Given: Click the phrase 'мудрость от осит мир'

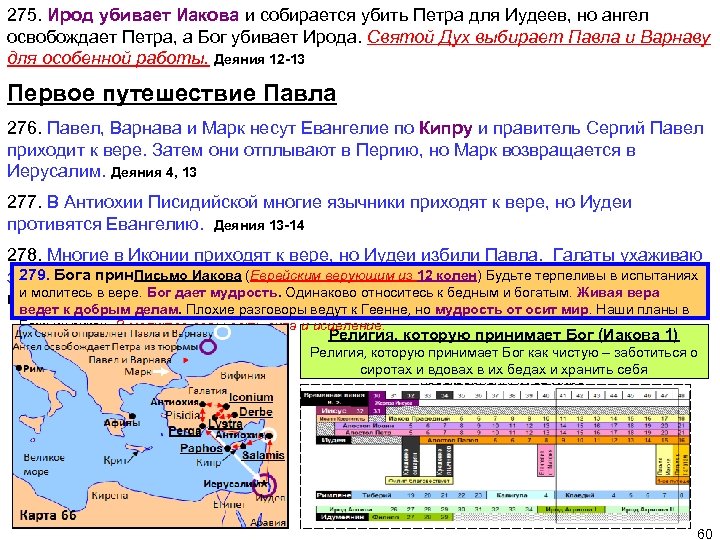Looking at the screenshot, I should 512,309.
